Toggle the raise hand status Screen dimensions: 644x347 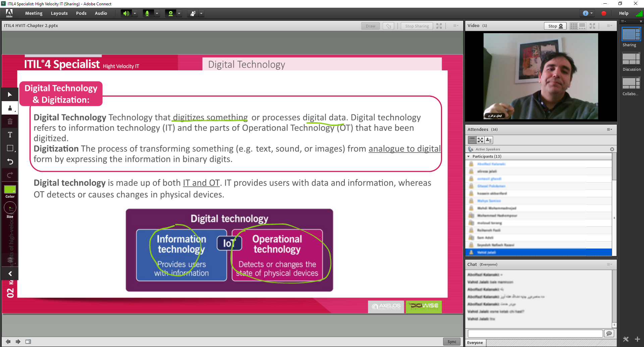[x=193, y=13]
